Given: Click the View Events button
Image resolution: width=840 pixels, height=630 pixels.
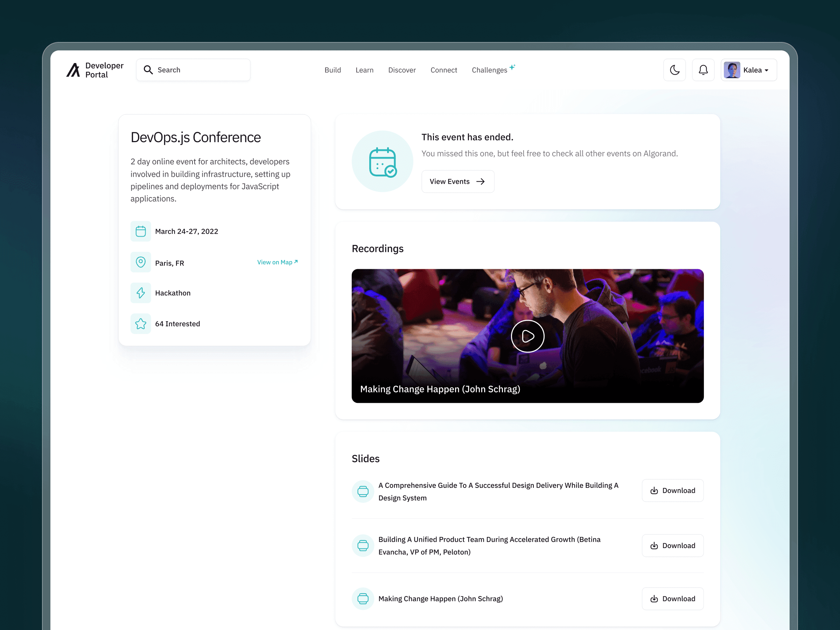Looking at the screenshot, I should [x=457, y=182].
